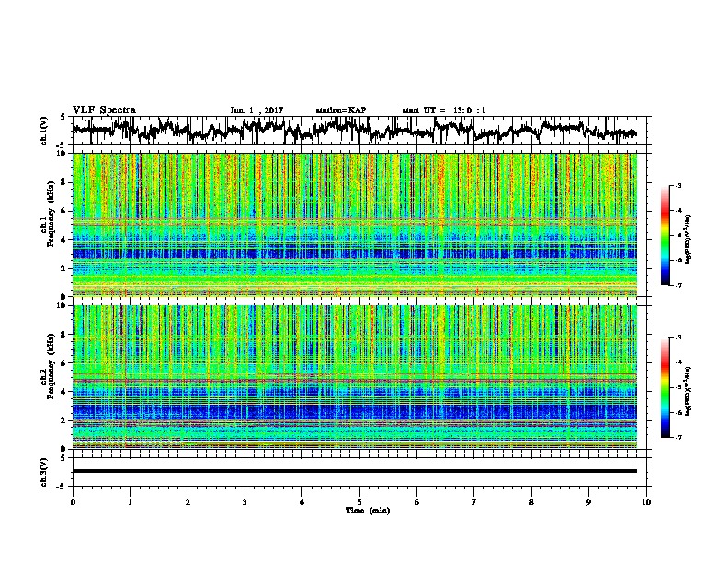Screen dimensions: 728x563
Task: Click the ch.2 spectrogram panel
Action: click(355, 377)
